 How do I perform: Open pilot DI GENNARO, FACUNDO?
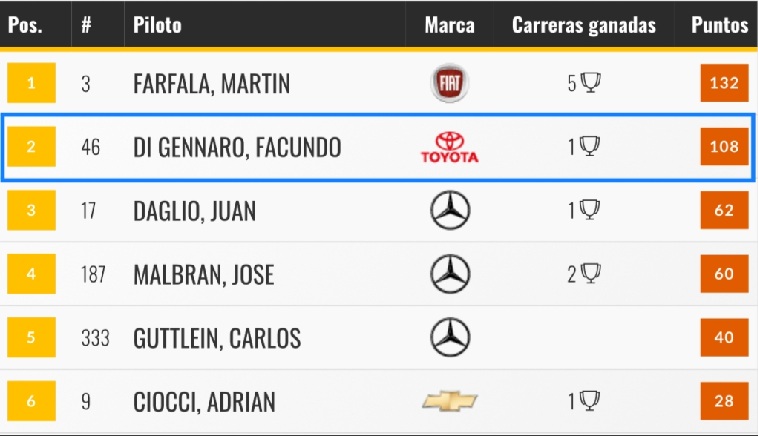pos(237,147)
